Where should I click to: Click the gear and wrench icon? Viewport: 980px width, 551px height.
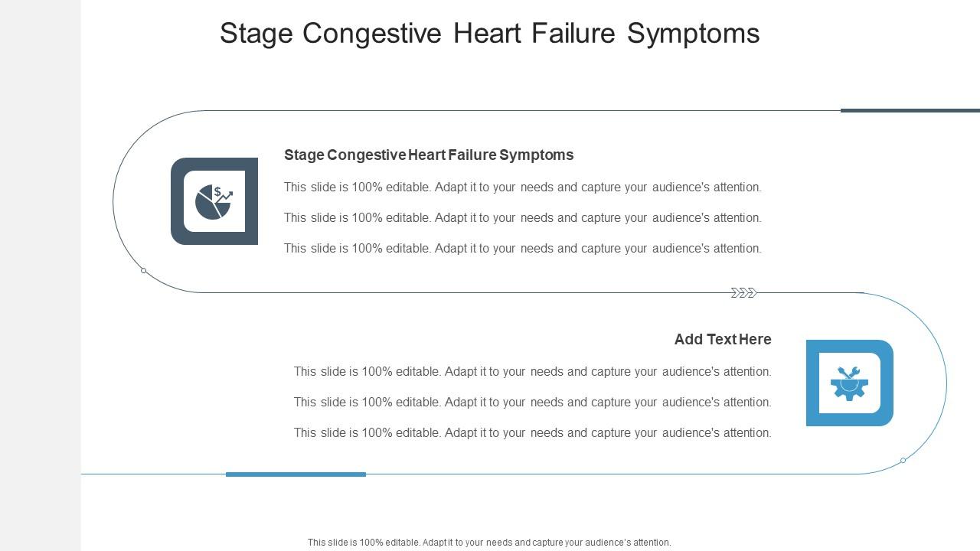tap(849, 383)
